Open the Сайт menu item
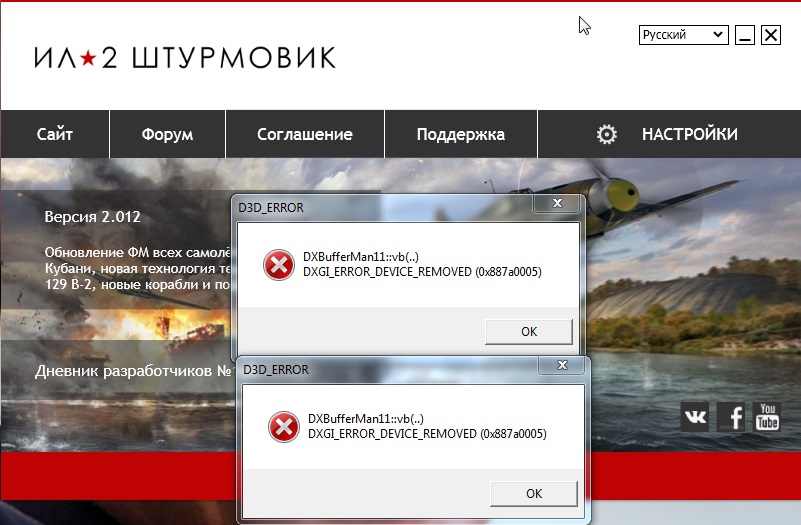The image size is (801, 525). point(55,134)
